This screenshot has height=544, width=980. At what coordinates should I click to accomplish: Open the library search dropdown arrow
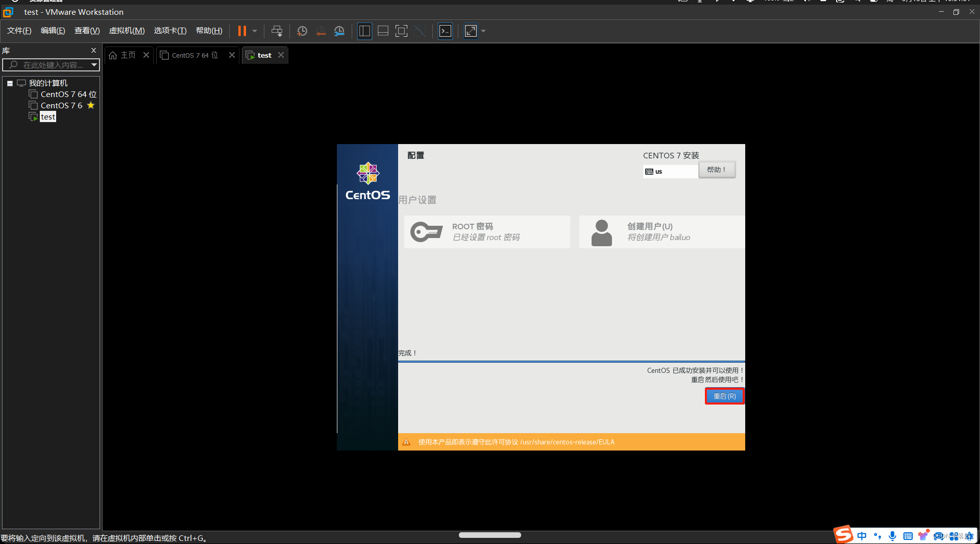(94, 65)
